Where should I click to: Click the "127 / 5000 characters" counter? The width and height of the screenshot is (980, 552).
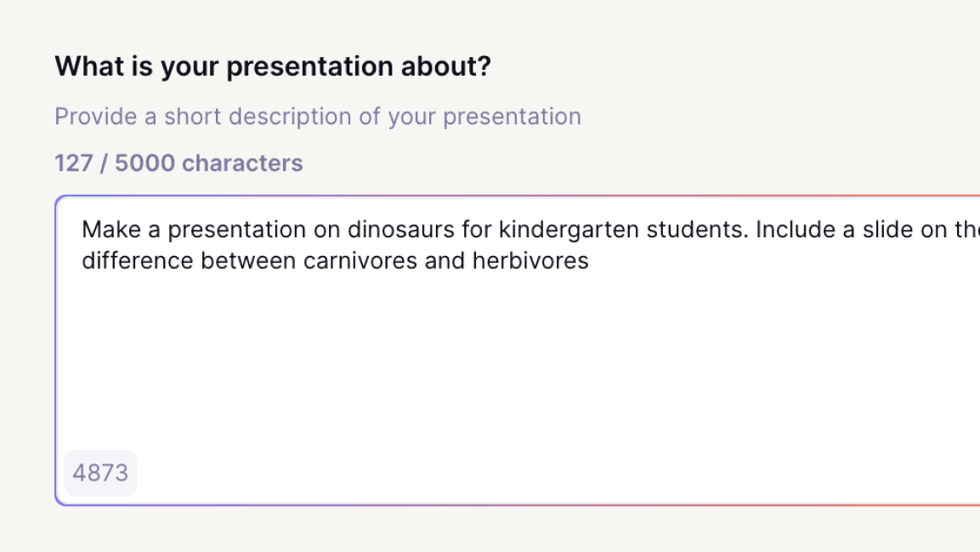tap(178, 162)
